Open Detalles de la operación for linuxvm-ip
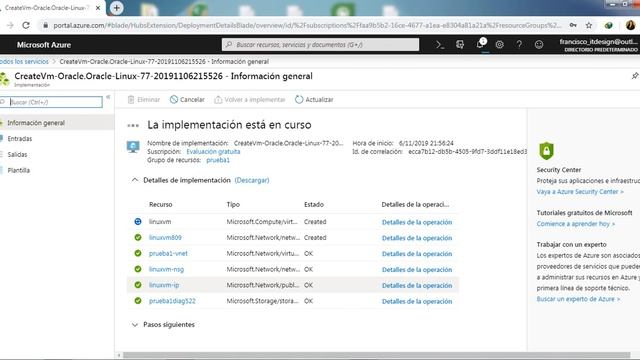Screen dimensions: 640x360 tap(417, 285)
